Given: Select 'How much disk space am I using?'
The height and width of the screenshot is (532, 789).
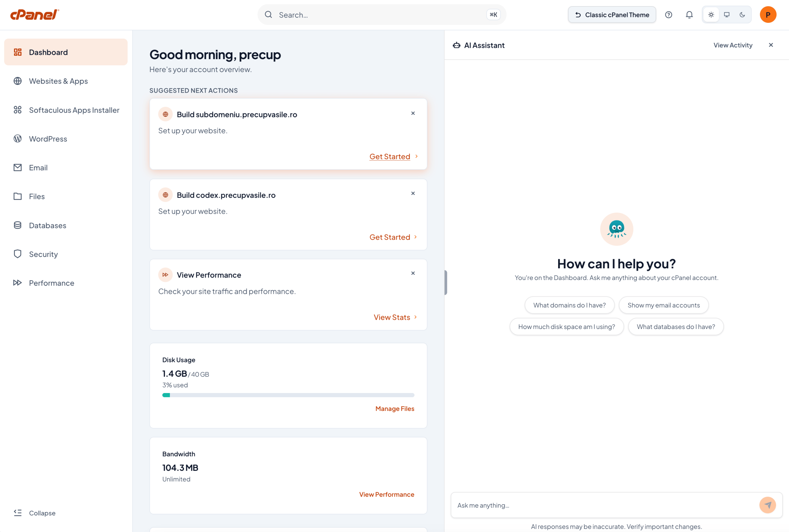Looking at the screenshot, I should (x=566, y=327).
